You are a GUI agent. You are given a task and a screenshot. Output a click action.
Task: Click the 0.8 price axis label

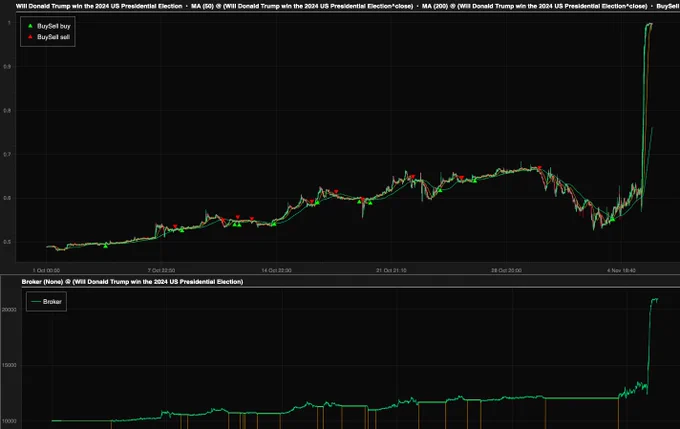(x=7, y=111)
